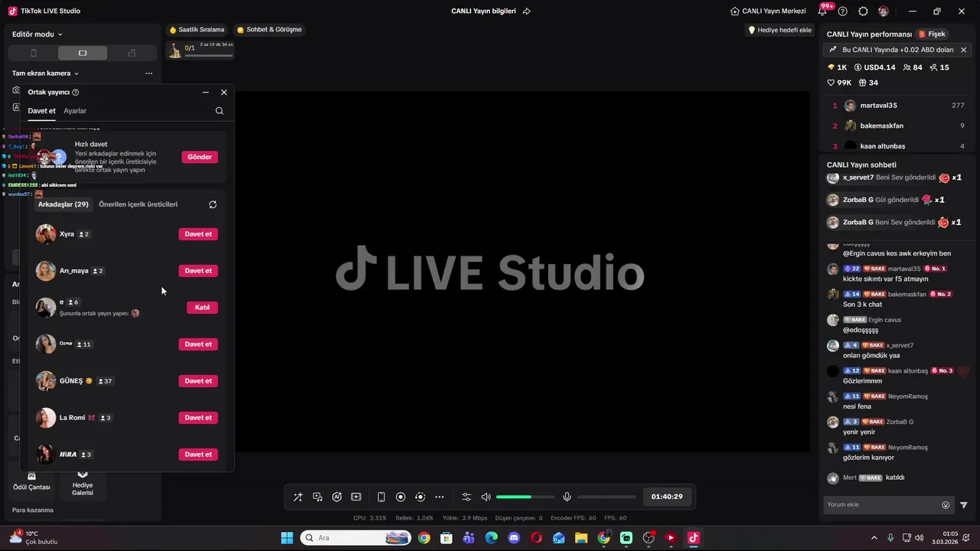Open notifications bell with 99+ badge
This screenshot has width=980, height=551.
coord(824,10)
